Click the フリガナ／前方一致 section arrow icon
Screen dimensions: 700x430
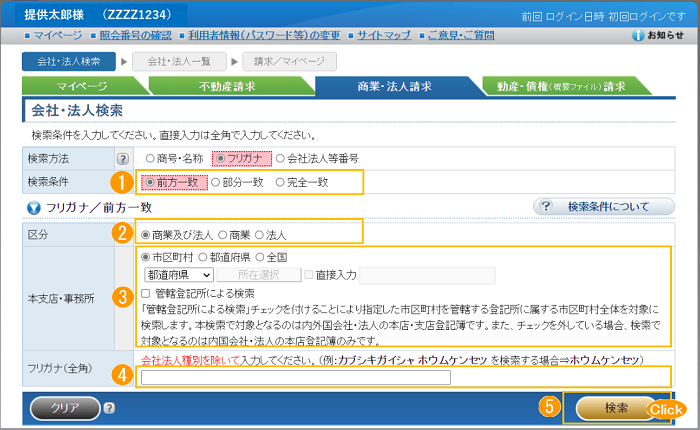pos(34,208)
